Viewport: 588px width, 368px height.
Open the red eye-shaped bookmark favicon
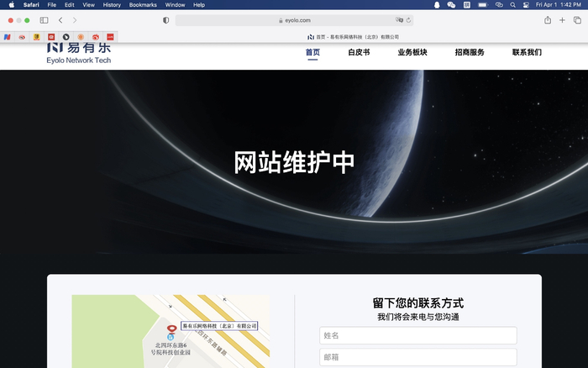pos(22,37)
